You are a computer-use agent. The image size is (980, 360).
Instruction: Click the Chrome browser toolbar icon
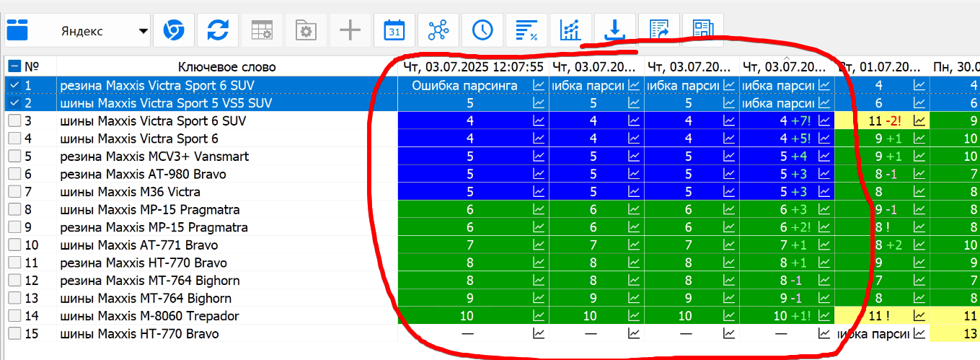[x=173, y=31]
